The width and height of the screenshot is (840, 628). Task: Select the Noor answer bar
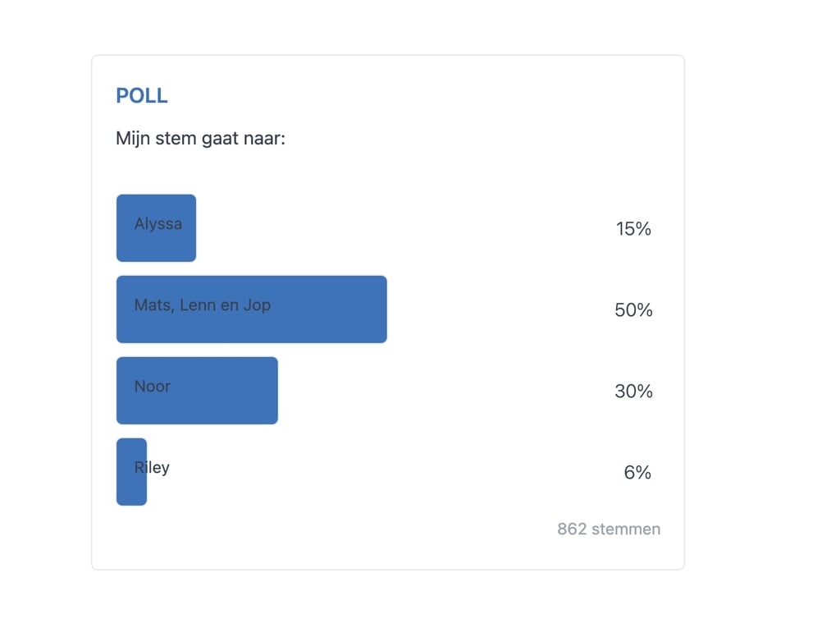tap(197, 391)
